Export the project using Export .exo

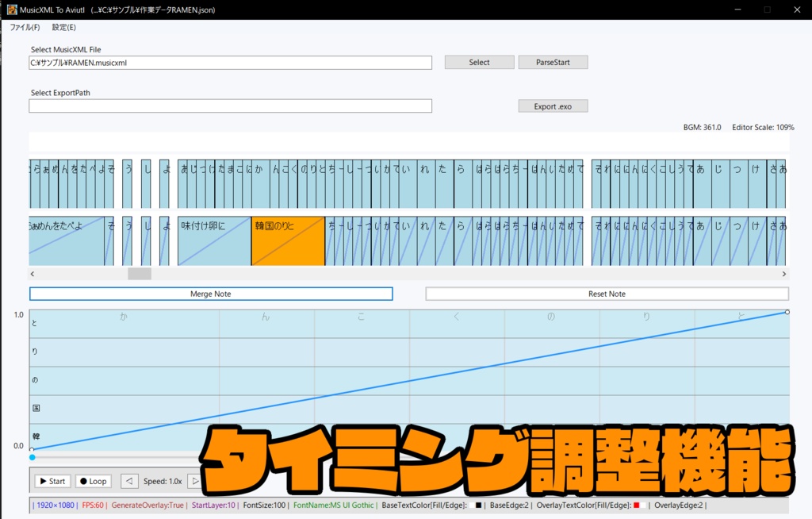click(553, 105)
